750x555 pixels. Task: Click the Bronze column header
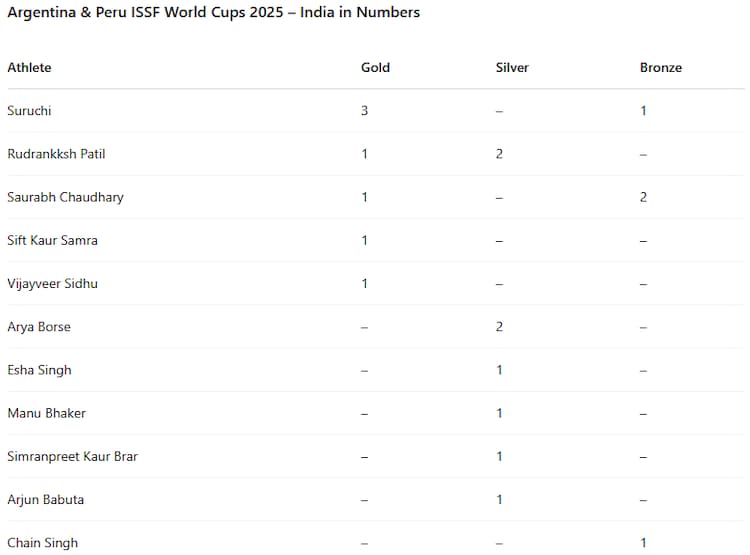pyautogui.click(x=660, y=68)
